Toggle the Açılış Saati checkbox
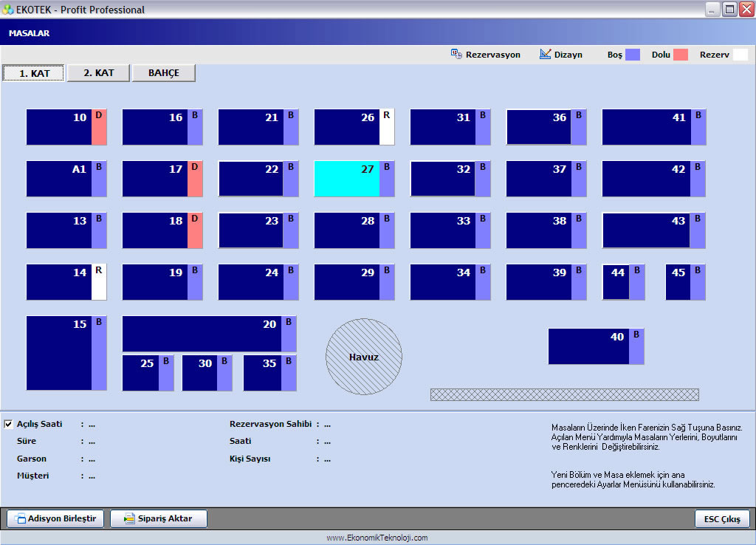The height and width of the screenshot is (545, 756). 8,424
